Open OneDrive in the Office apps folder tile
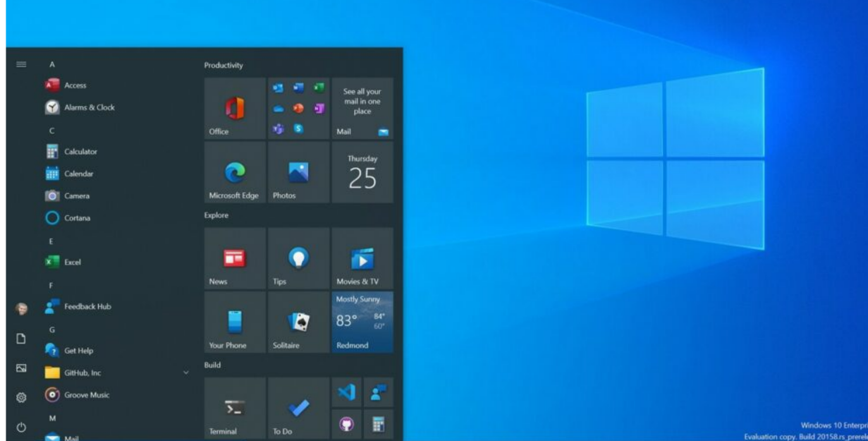Screen dimensions: 868x441 (x=278, y=109)
